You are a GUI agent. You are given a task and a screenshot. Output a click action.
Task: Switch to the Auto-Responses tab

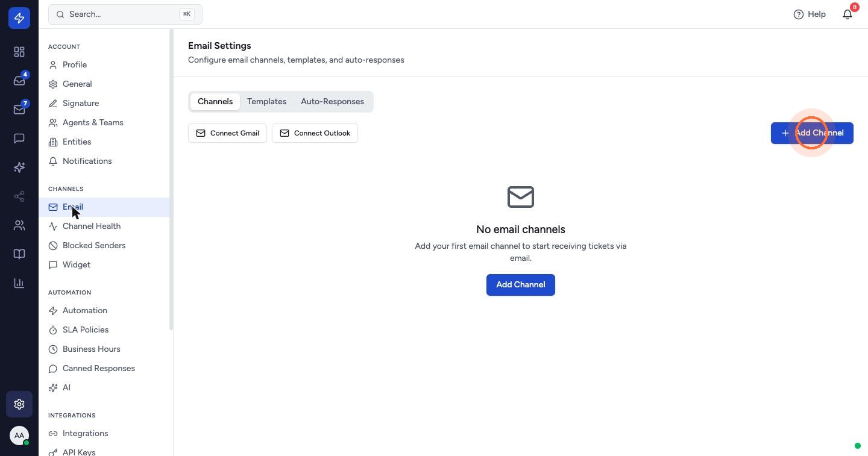[x=332, y=102]
